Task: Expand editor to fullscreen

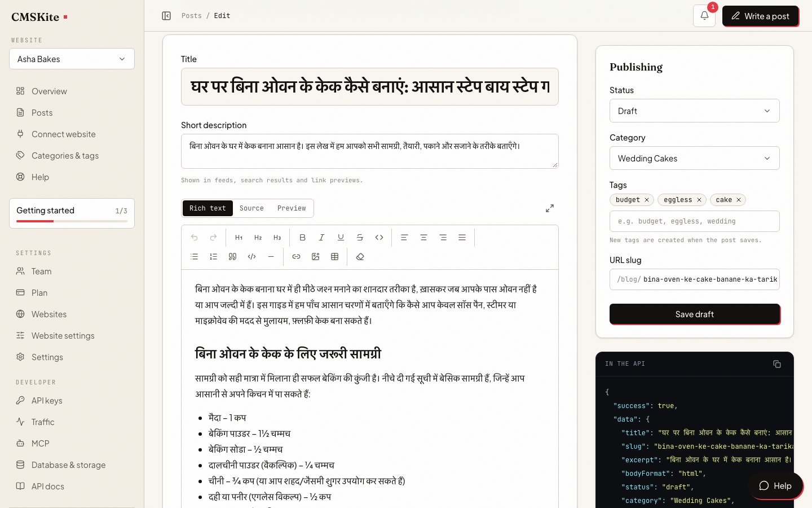Action: coord(550,208)
